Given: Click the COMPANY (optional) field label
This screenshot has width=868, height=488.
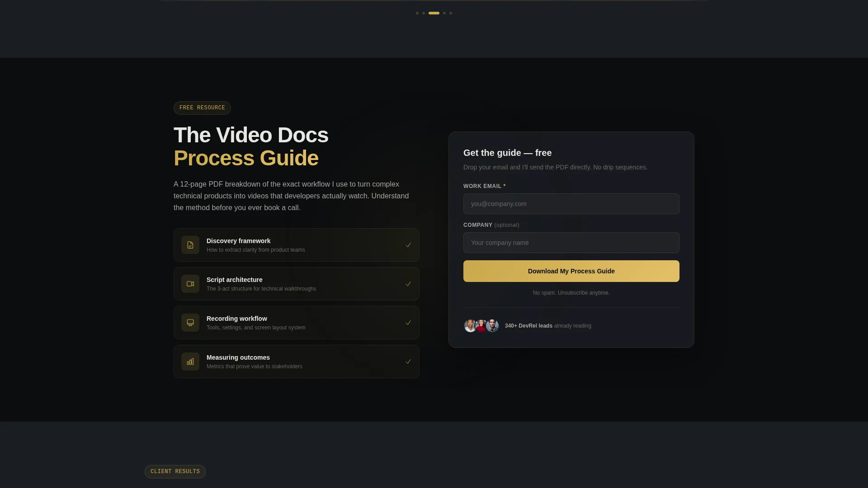Looking at the screenshot, I should 491,225.
